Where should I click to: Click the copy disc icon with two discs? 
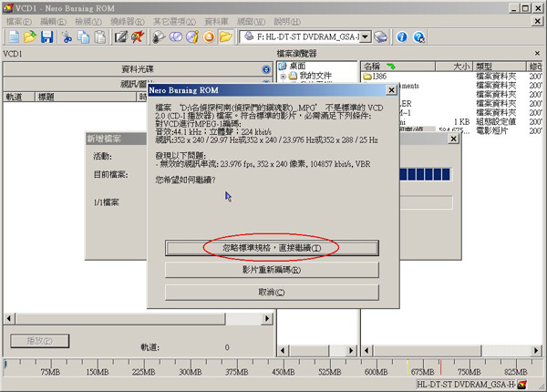(175, 36)
